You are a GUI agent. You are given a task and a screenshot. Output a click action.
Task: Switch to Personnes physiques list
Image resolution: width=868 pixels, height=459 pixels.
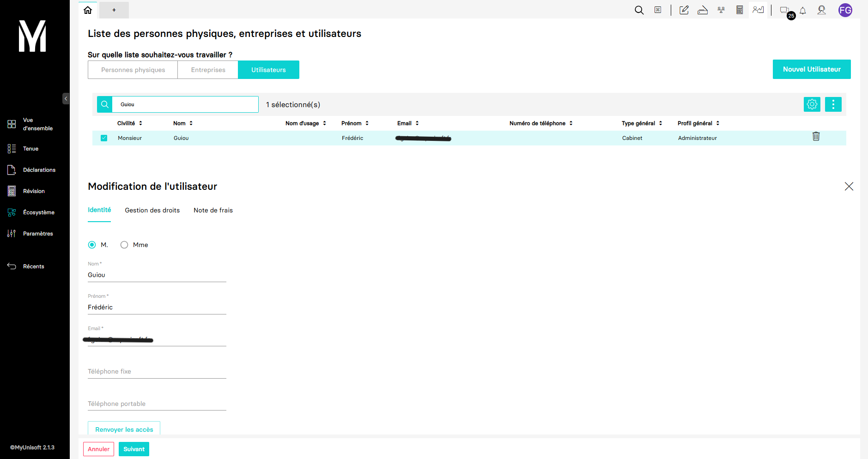[133, 70]
